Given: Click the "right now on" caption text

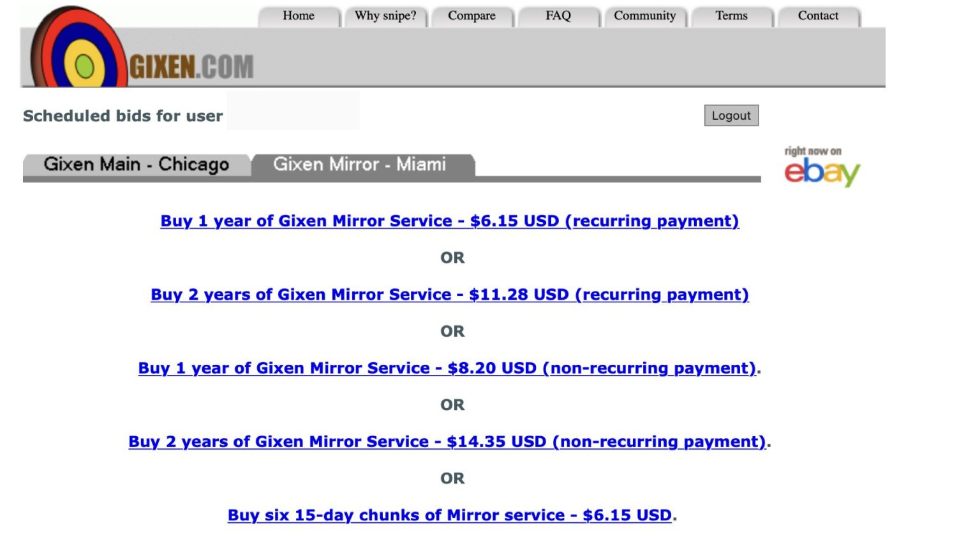Looking at the screenshot, I should [813, 151].
